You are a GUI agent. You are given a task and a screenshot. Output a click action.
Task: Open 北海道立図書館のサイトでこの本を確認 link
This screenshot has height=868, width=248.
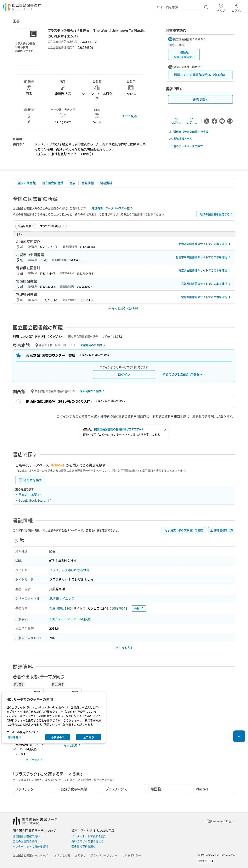tap(204, 244)
